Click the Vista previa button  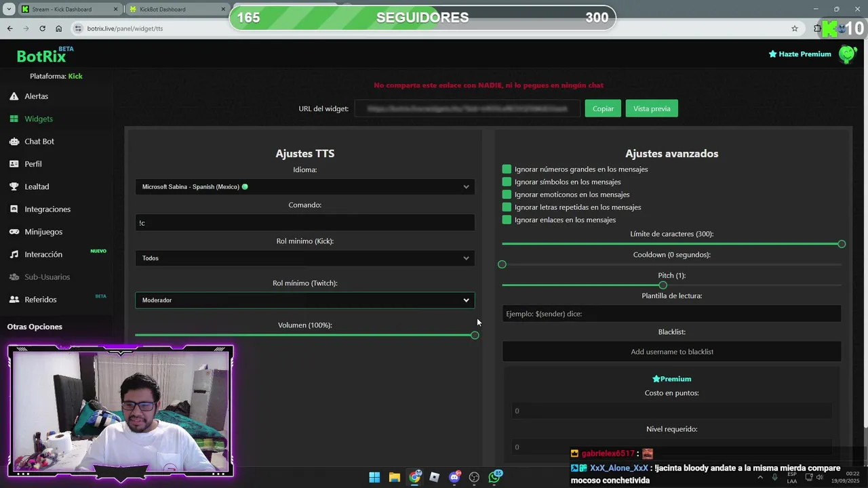tap(652, 108)
